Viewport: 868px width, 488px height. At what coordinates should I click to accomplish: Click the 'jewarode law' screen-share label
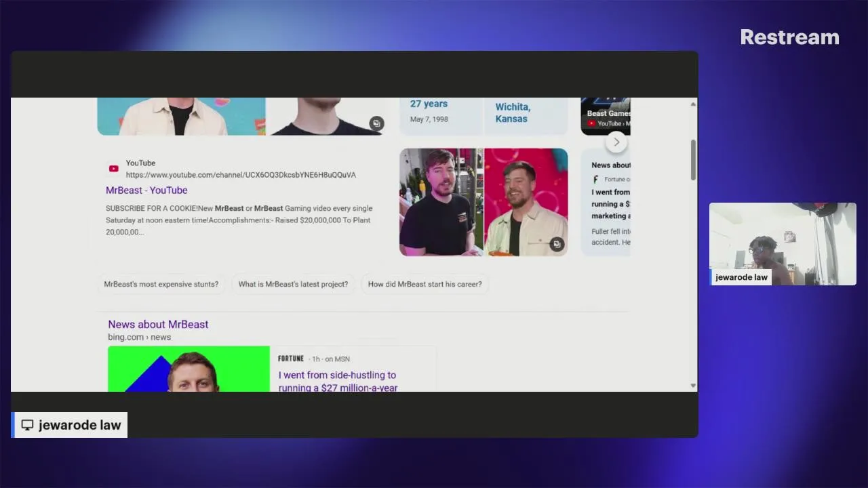coord(70,425)
